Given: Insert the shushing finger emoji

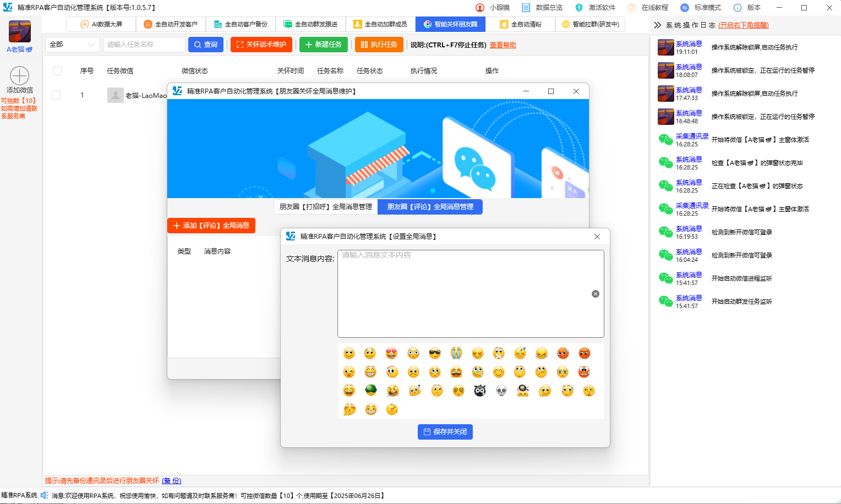Looking at the screenshot, I should (x=437, y=391).
